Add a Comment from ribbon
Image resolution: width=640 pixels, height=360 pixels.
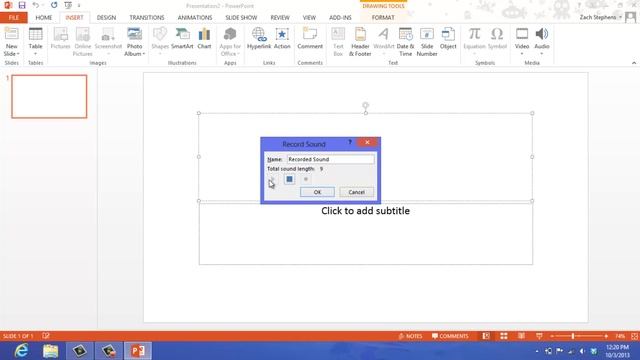pyautogui.click(x=310, y=38)
